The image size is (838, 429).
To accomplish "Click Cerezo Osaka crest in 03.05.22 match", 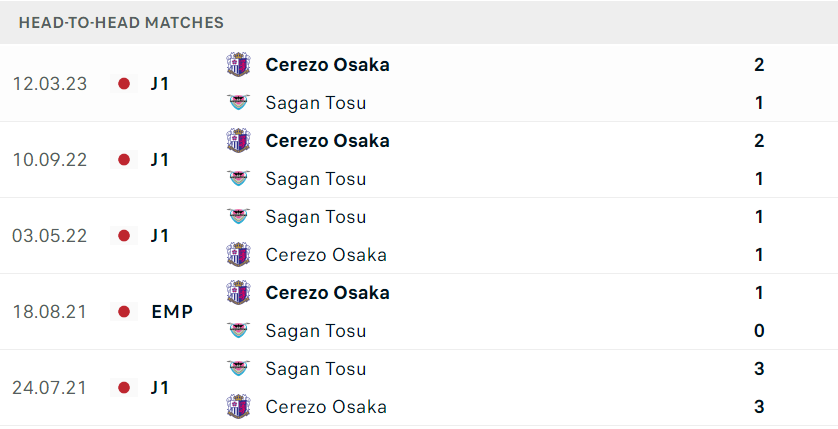I will point(238,254).
